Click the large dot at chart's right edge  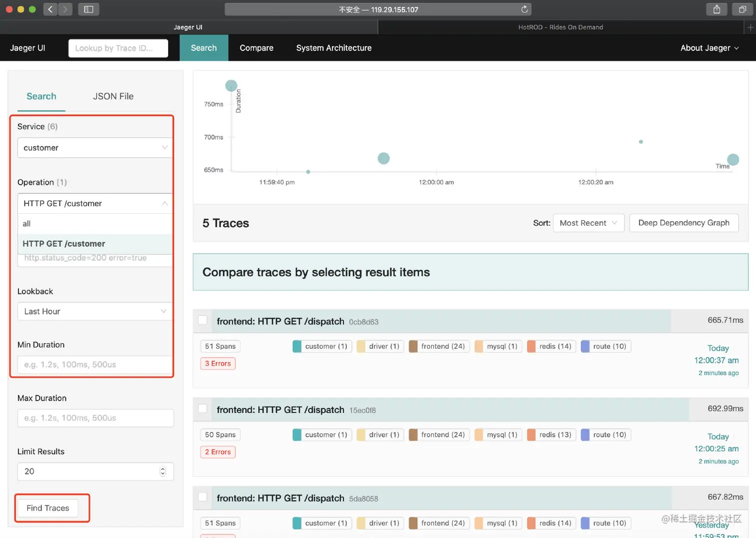coord(733,160)
